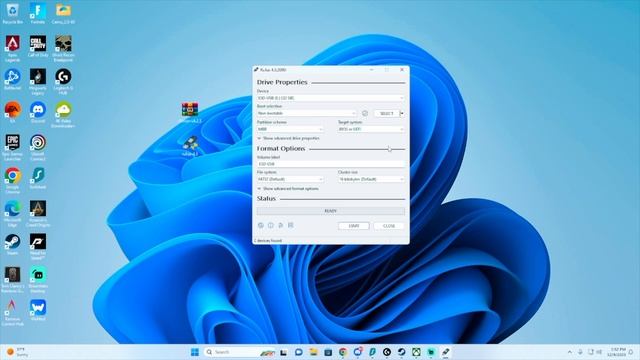Open the Boot selection dropdown

(x=307, y=113)
